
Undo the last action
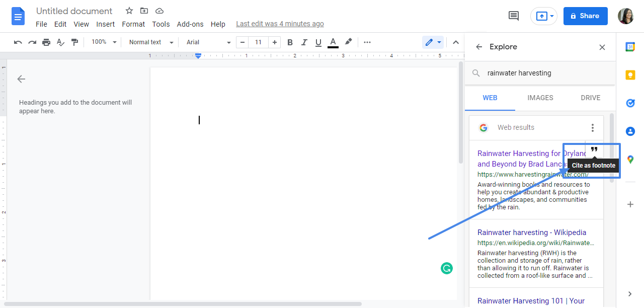(18, 42)
